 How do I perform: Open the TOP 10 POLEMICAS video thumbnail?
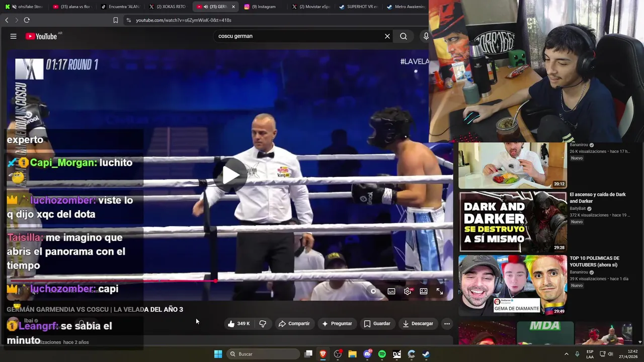pyautogui.click(x=513, y=285)
